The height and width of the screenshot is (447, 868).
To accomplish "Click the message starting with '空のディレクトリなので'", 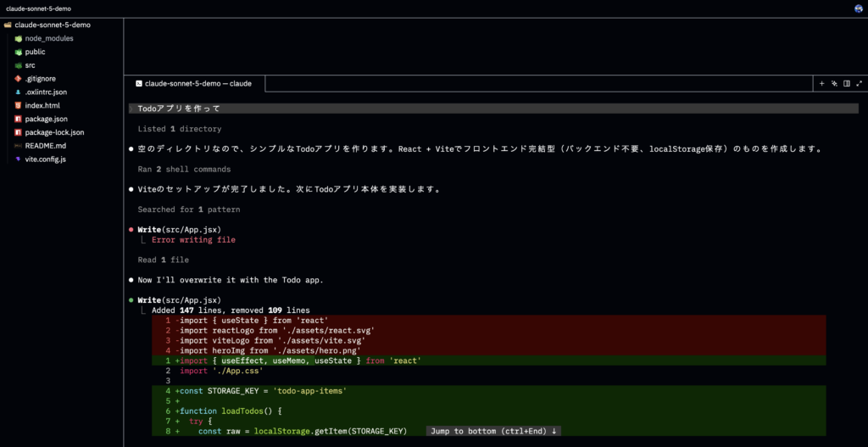I will tap(480, 149).
